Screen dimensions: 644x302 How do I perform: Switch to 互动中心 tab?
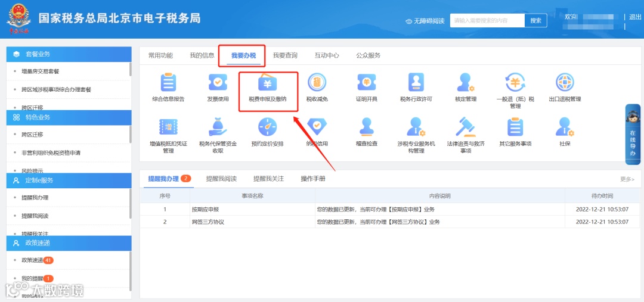point(327,55)
